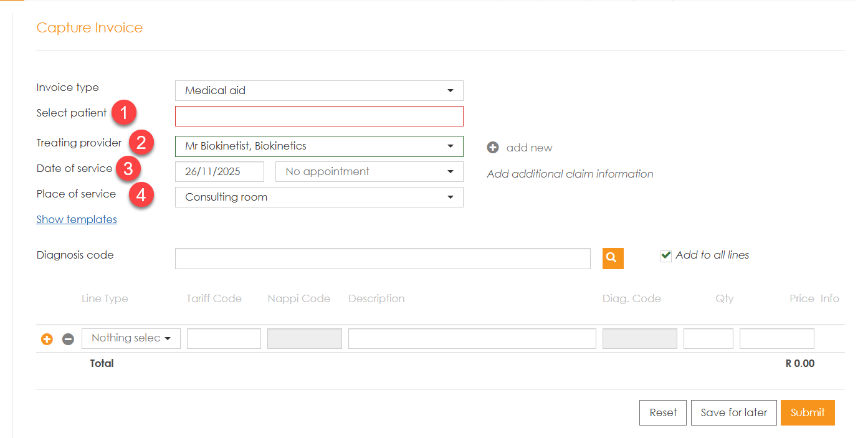
Task: Click the line Description text field
Action: (x=472, y=338)
